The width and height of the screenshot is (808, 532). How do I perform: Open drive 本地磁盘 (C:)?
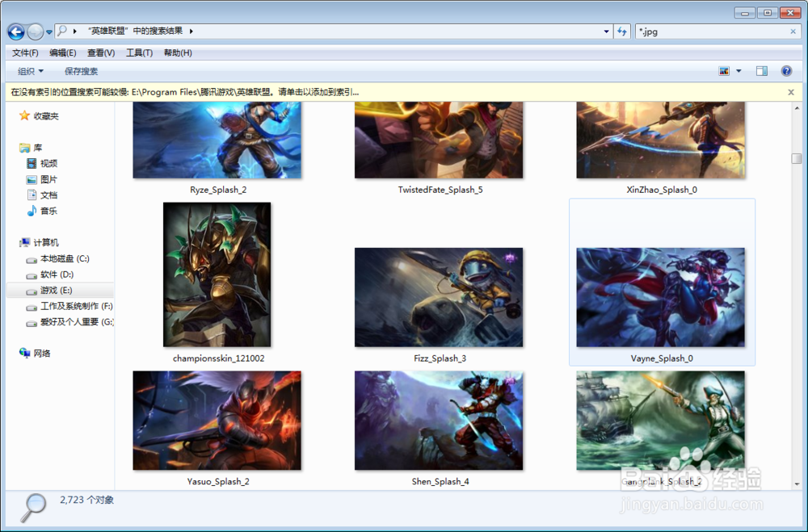click(x=58, y=258)
